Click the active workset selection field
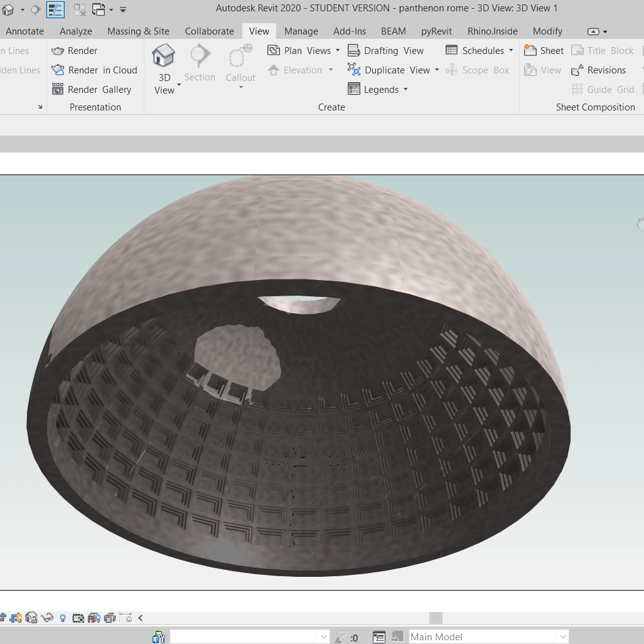The image size is (644, 644). (x=249, y=636)
